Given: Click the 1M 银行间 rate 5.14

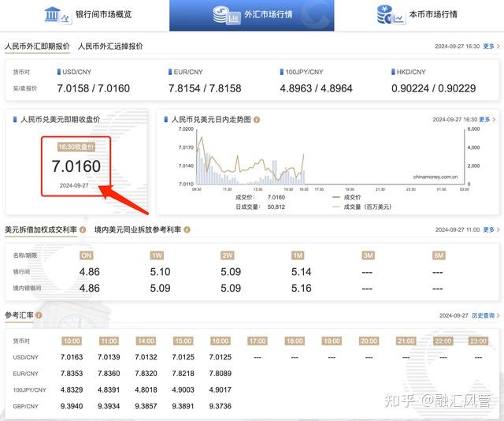Looking at the screenshot, I should coord(301,272).
